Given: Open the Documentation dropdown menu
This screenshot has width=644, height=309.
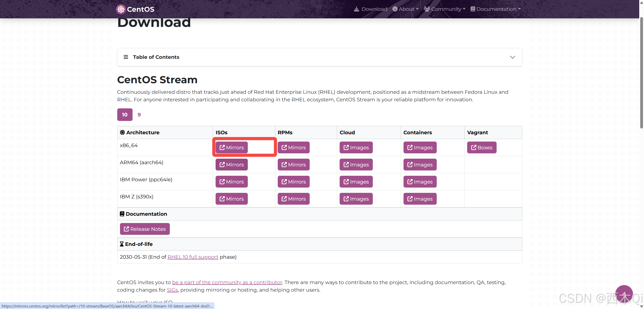Looking at the screenshot, I should (x=496, y=9).
